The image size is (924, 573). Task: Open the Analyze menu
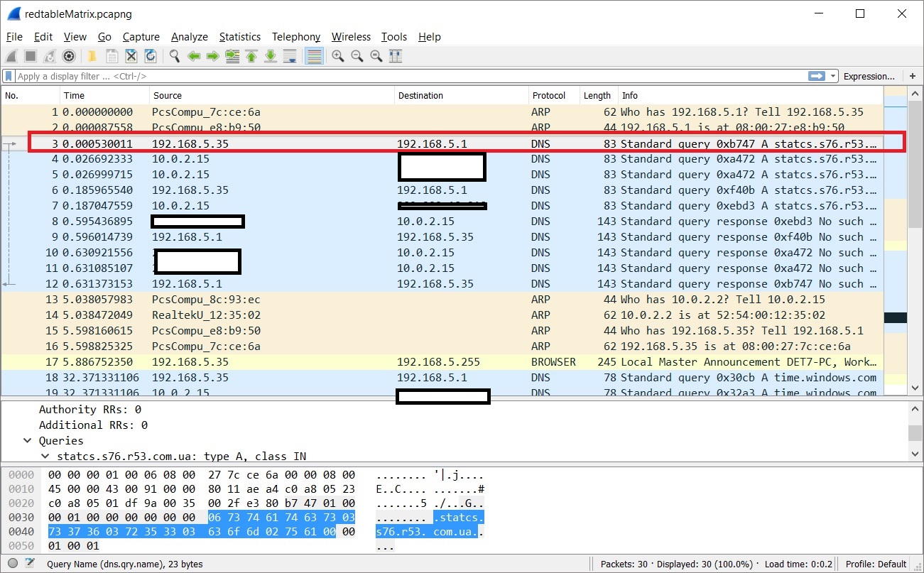189,37
